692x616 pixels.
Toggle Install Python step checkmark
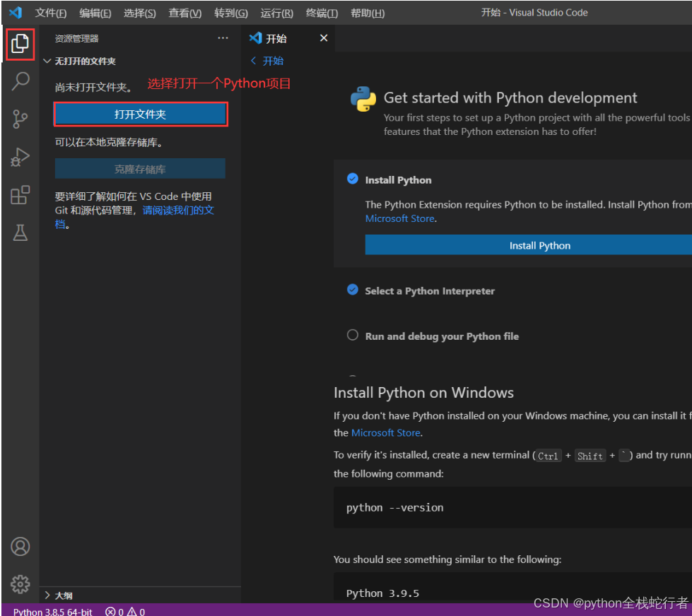[353, 179]
